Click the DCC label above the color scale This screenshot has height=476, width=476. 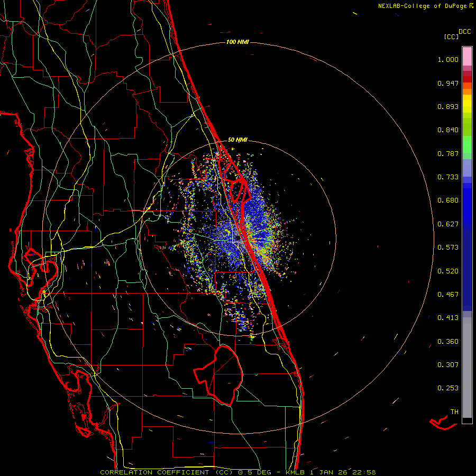pyautogui.click(x=465, y=32)
